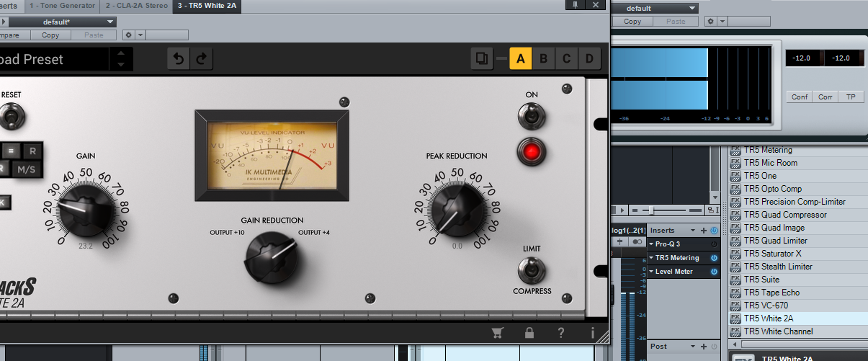Click the Load Preset field
Screen dimensions: 868x361
click(x=54, y=59)
